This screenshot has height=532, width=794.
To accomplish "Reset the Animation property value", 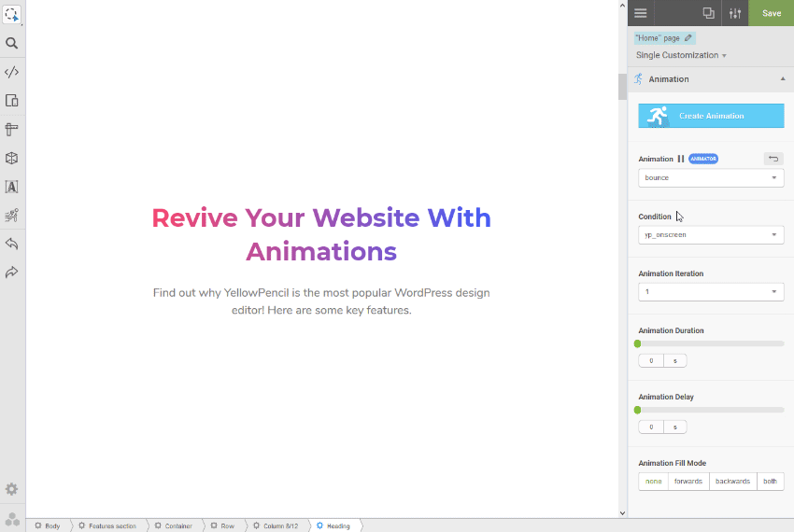I will tap(773, 159).
